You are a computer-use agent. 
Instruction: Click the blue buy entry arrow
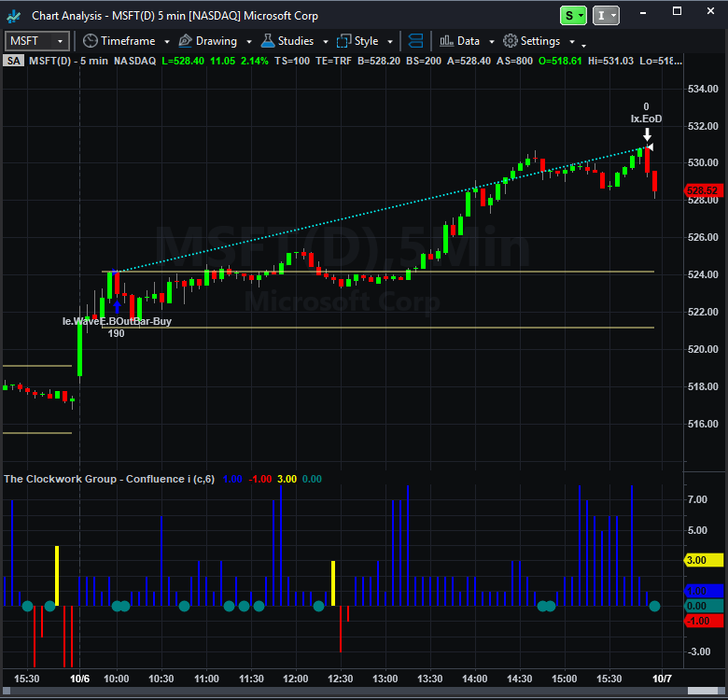point(117,306)
